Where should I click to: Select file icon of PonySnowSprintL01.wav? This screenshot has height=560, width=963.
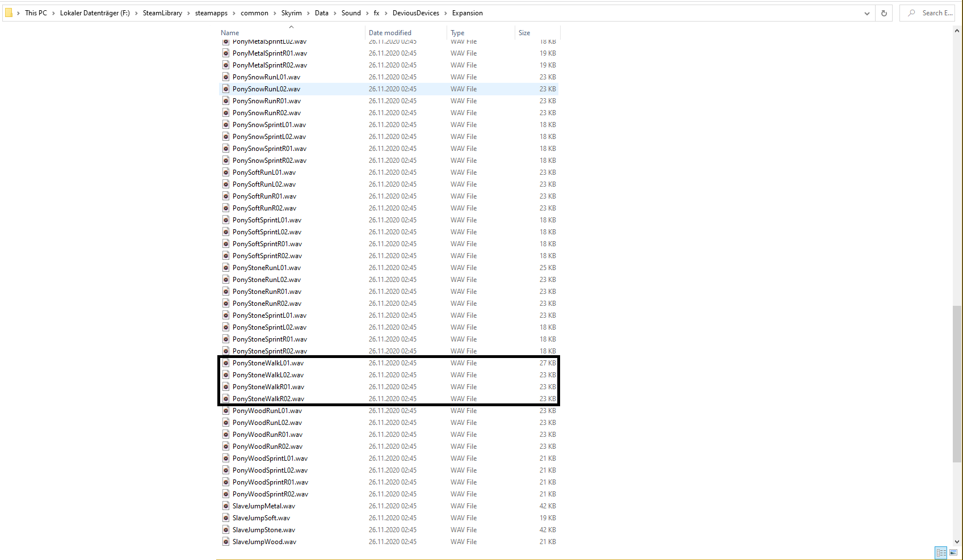click(x=226, y=125)
